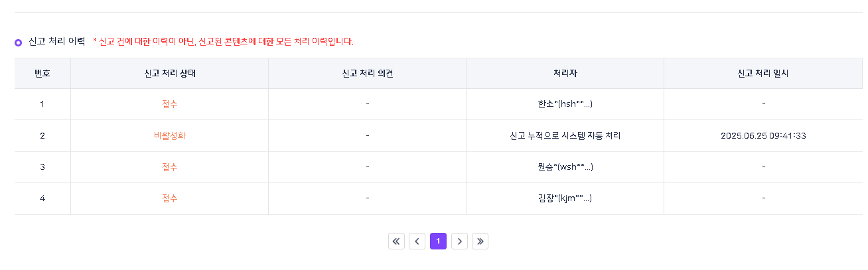
Task: Click the 번호 column header
Action: tap(42, 73)
